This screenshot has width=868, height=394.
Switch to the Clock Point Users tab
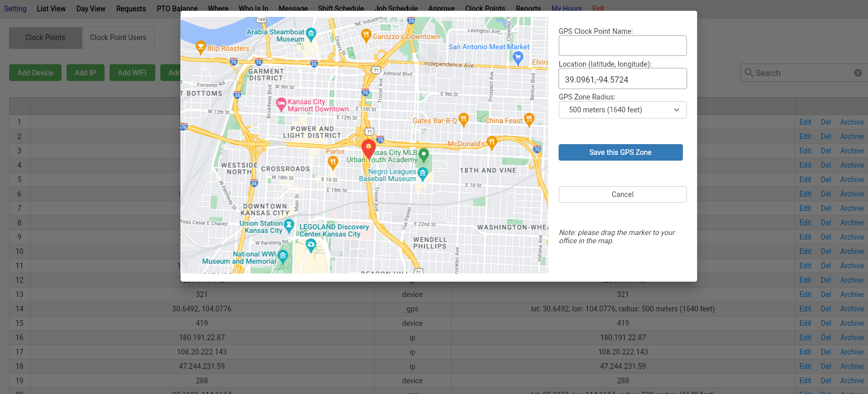click(118, 37)
